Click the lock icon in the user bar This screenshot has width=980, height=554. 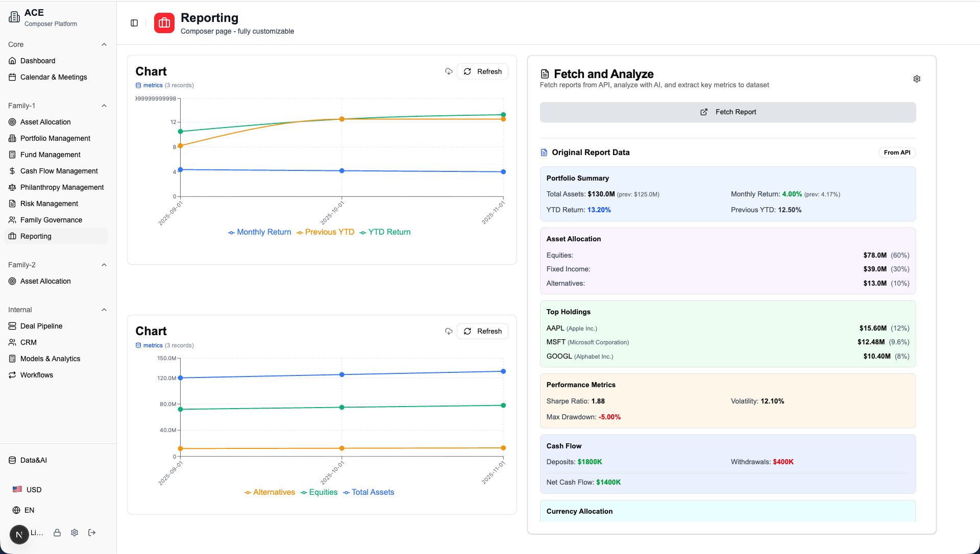click(x=57, y=533)
